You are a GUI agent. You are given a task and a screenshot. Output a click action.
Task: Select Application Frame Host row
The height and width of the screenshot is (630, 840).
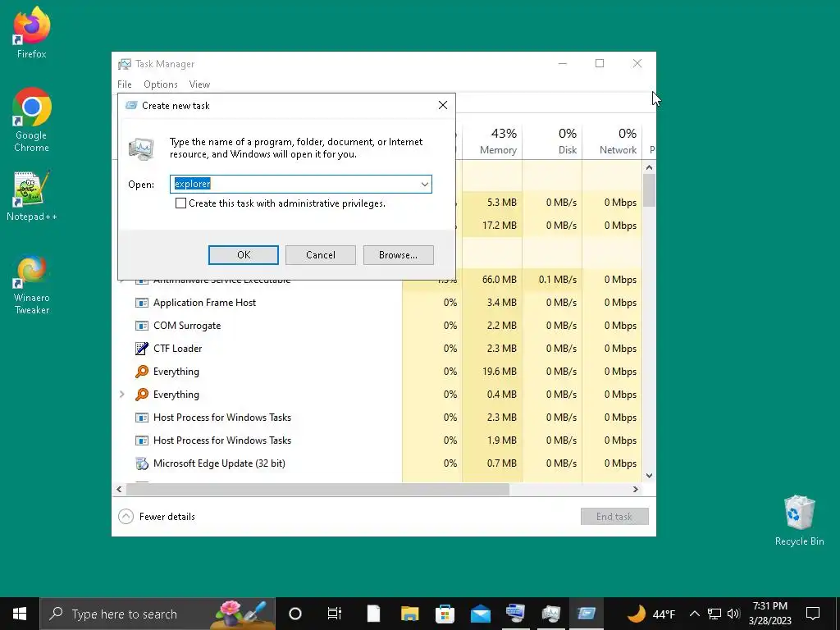[x=377, y=303]
